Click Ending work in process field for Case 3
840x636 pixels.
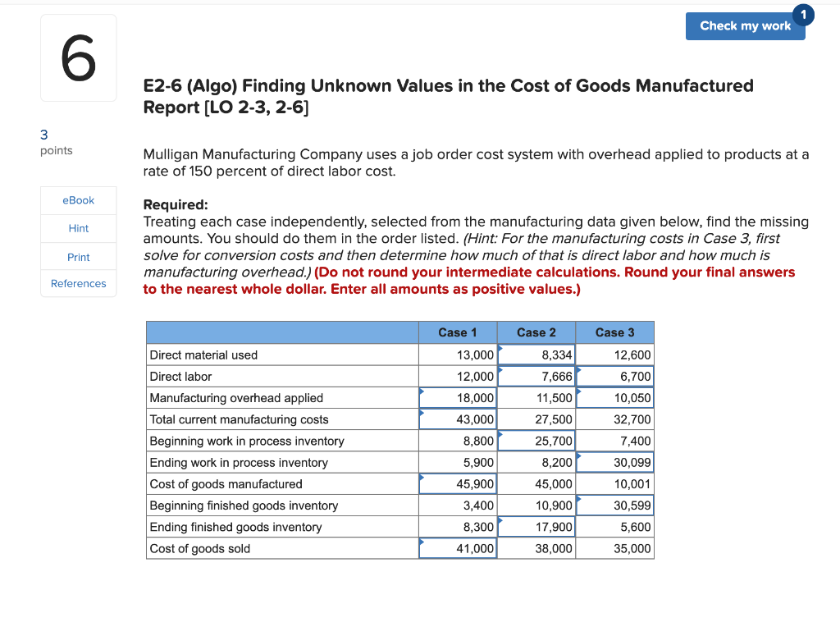tap(614, 462)
